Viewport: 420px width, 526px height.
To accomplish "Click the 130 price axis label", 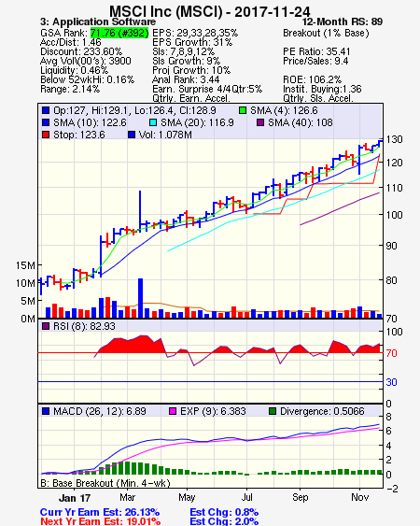I will 394,139.
